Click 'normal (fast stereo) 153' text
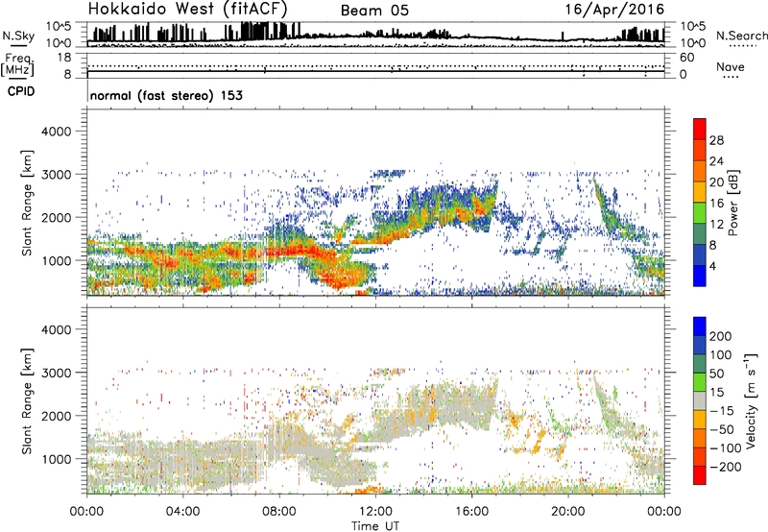The image size is (768, 532). (166, 95)
